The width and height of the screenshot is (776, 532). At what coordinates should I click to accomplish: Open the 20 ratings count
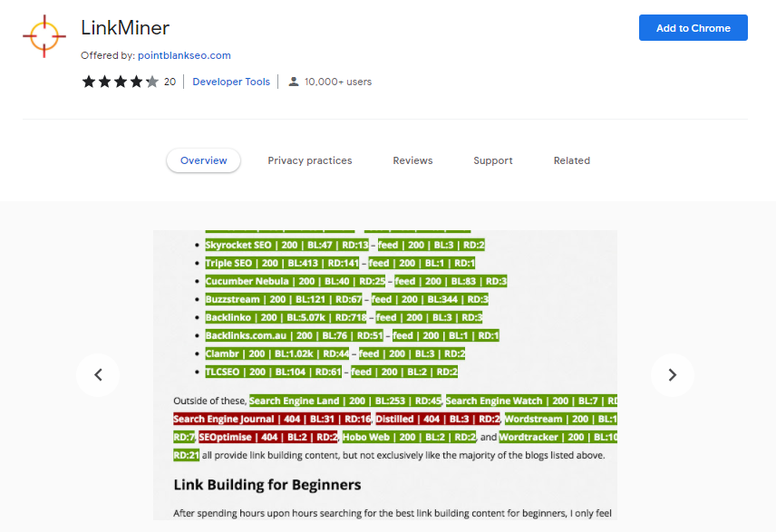(x=170, y=82)
